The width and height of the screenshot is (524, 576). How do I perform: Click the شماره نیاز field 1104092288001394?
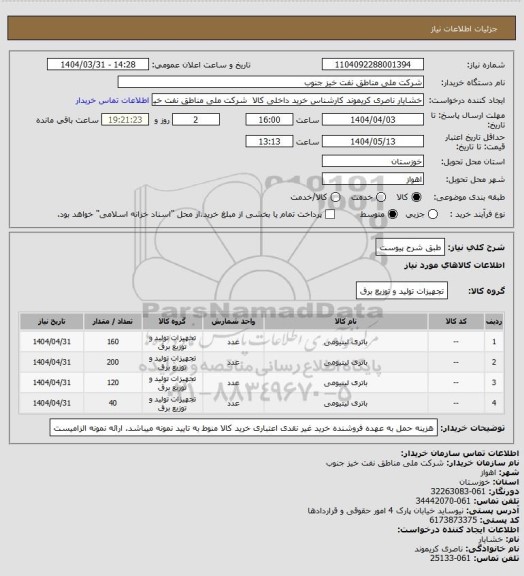[x=373, y=64]
